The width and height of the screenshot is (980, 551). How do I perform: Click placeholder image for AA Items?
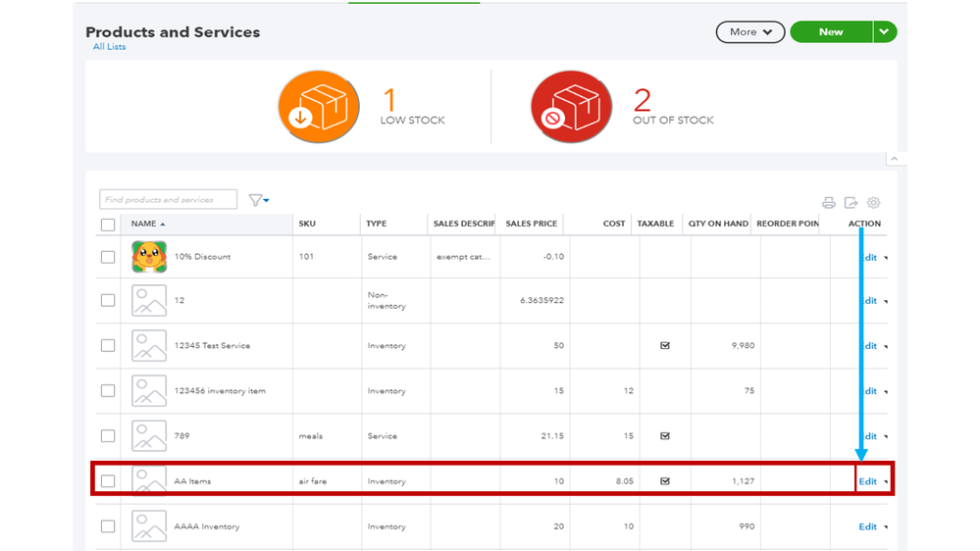(149, 481)
